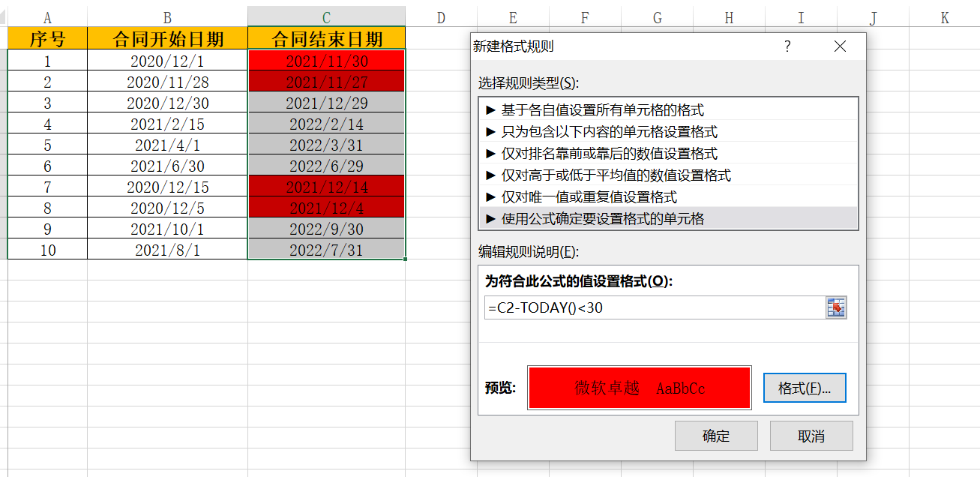Select rule type 仅对排名靠前或靠后的数值设置格式
The image size is (980, 477).
click(668, 154)
